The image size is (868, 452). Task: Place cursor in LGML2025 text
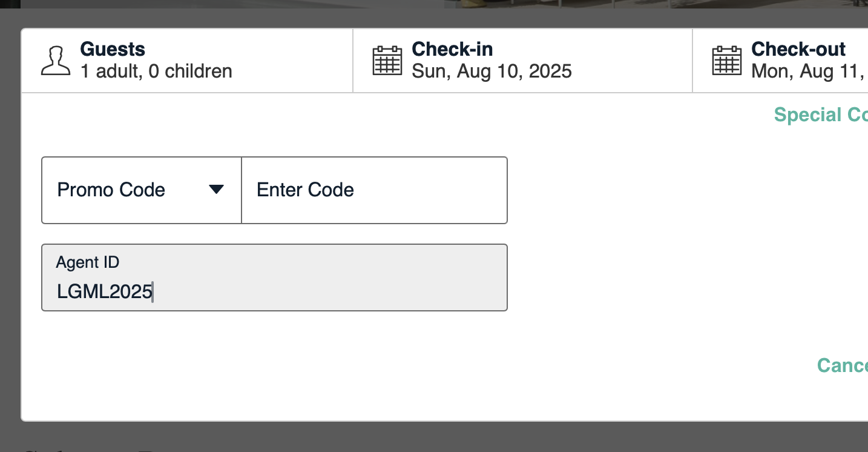point(104,292)
